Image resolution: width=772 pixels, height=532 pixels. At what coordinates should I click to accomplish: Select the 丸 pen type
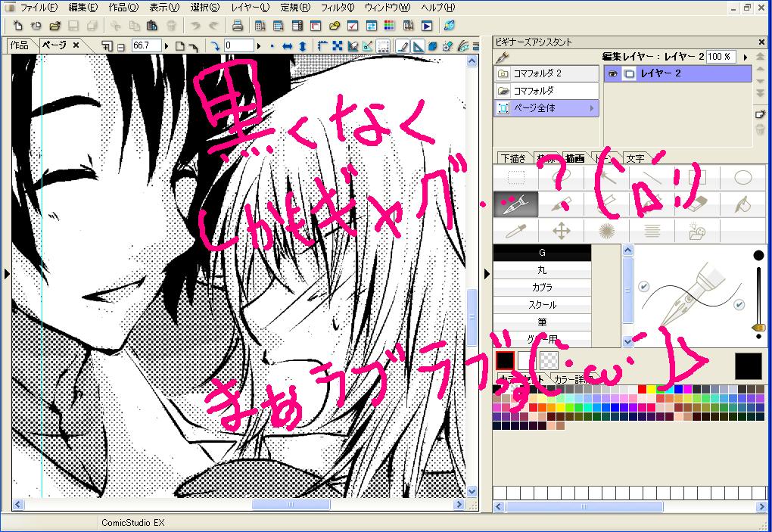[x=542, y=269]
